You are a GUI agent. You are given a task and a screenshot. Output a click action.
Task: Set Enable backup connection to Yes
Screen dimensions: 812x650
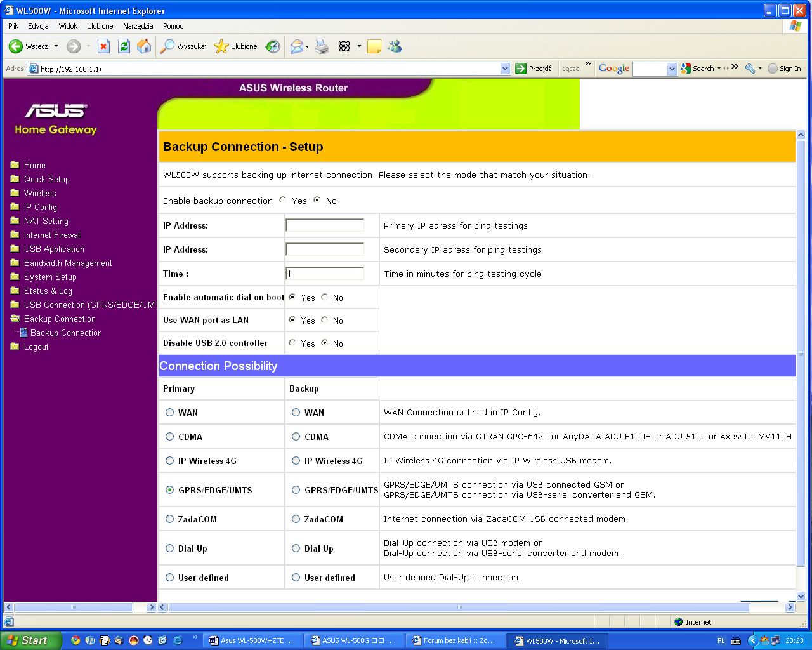(282, 200)
